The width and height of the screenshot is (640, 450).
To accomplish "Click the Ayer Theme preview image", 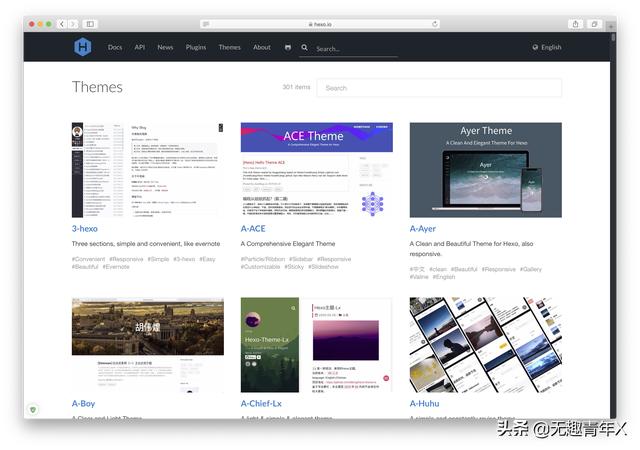I will click(x=486, y=170).
